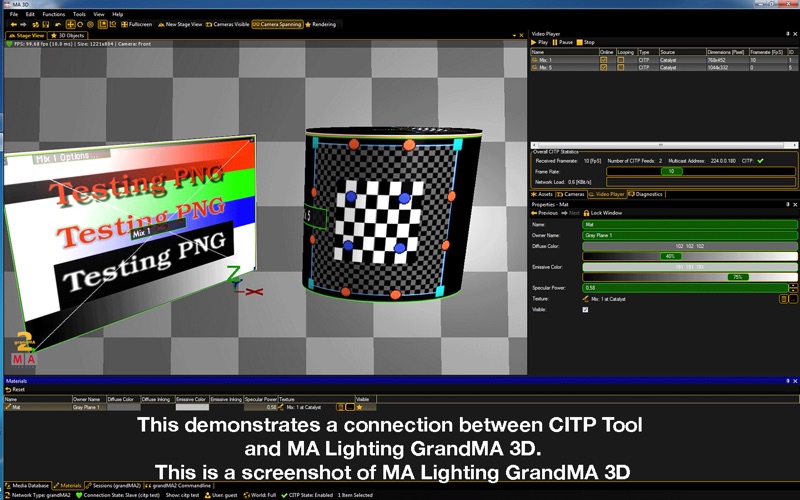Toggle Camera Spanning option
This screenshot has height=500, width=800.
point(277,24)
